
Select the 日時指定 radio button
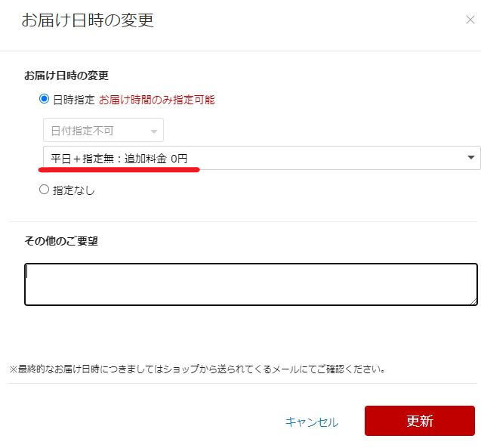(x=44, y=100)
